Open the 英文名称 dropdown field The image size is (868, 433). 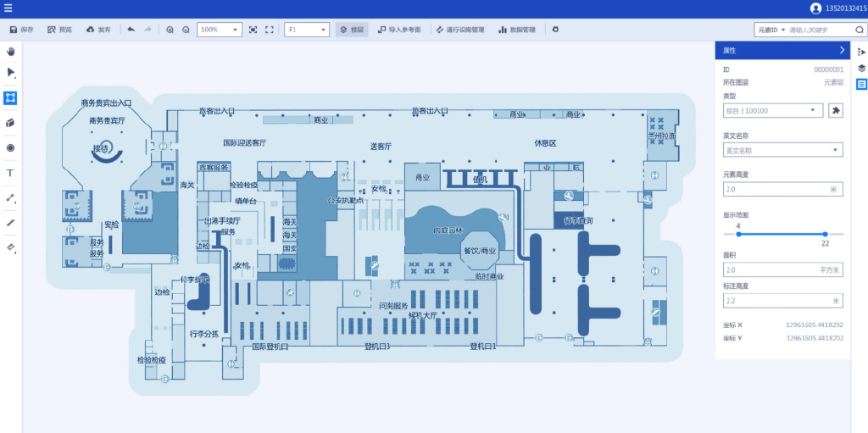(782, 150)
